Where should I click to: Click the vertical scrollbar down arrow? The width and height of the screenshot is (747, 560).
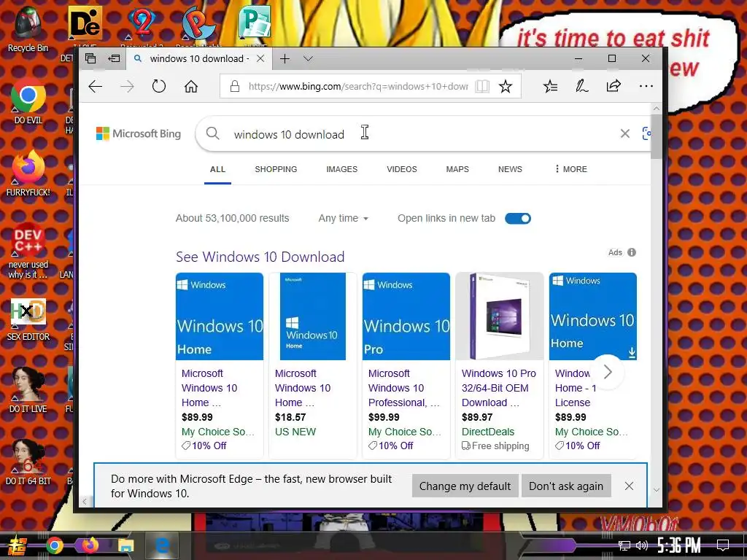click(x=656, y=490)
